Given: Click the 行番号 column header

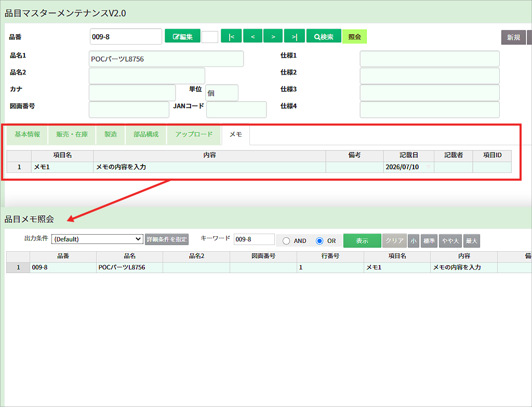Looking at the screenshot, I should [x=330, y=256].
